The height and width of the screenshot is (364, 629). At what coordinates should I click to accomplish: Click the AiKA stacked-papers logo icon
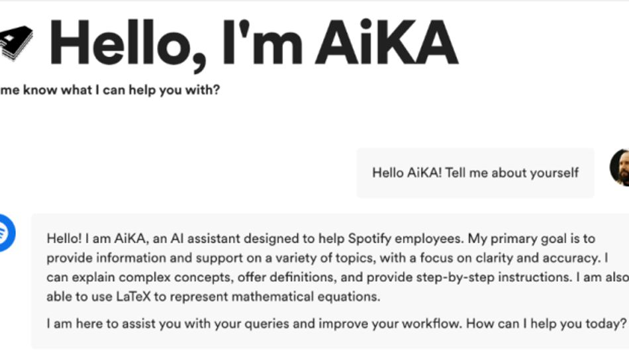(x=15, y=42)
